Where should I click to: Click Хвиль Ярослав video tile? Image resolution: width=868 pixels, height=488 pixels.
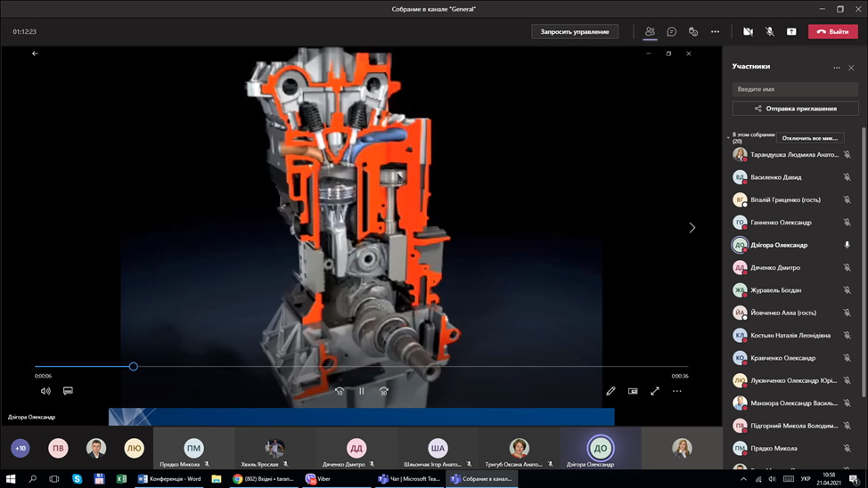274,448
